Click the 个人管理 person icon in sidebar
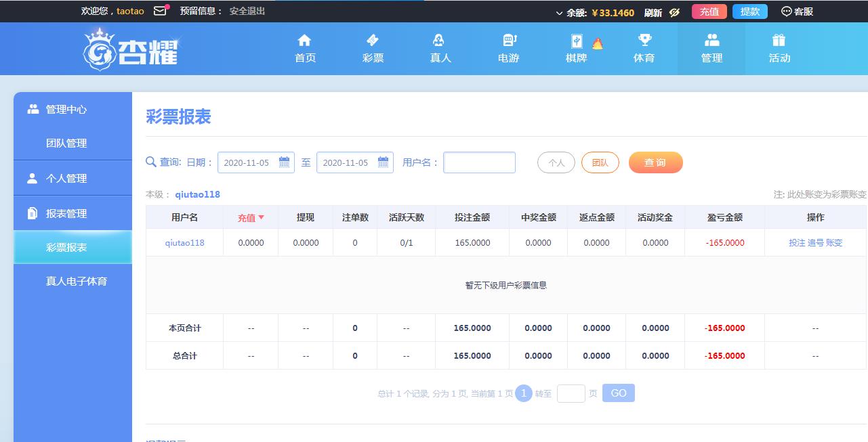 click(32, 178)
